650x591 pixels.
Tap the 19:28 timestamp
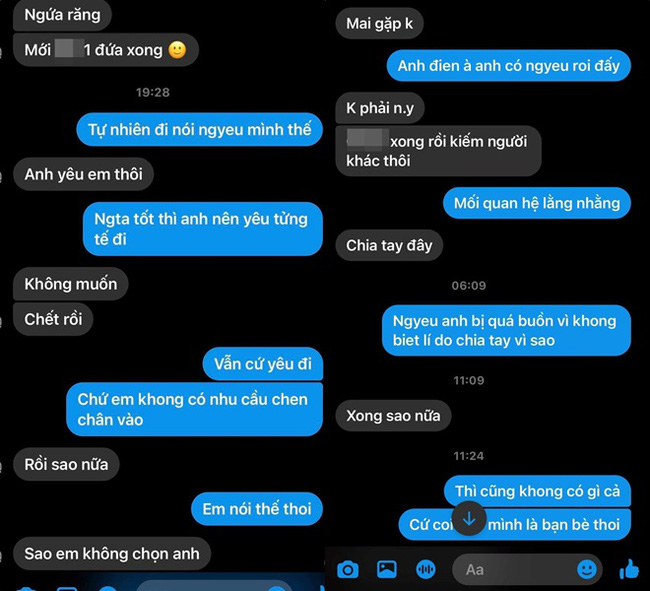pos(153,92)
